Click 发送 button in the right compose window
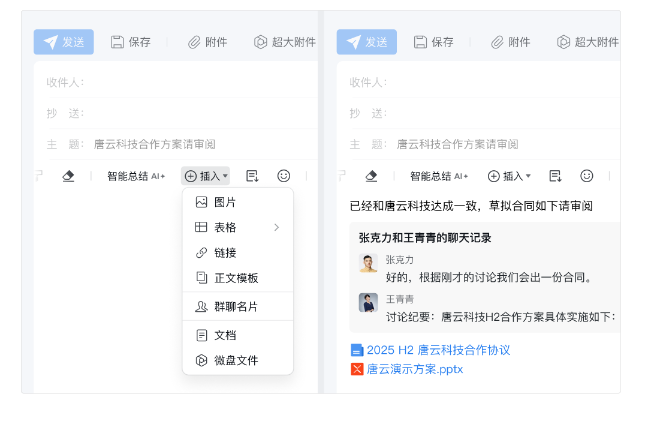Viewport: 664px width, 426px height. point(367,42)
